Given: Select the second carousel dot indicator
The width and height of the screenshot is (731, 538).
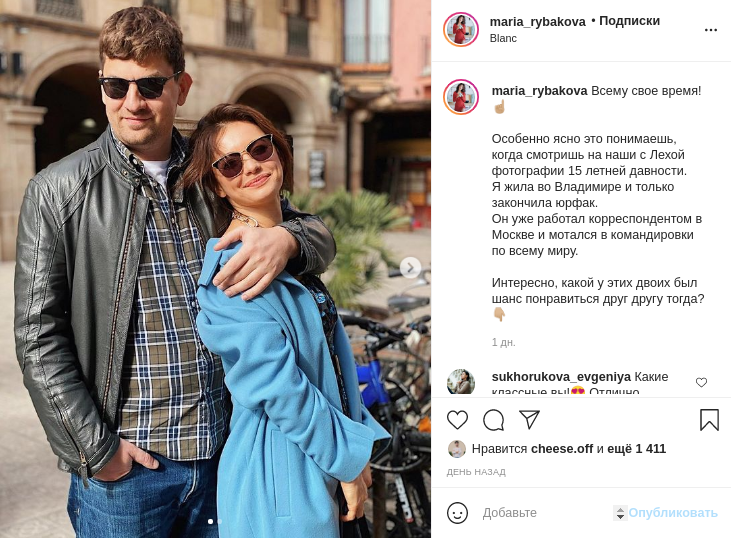Looking at the screenshot, I should (220, 522).
